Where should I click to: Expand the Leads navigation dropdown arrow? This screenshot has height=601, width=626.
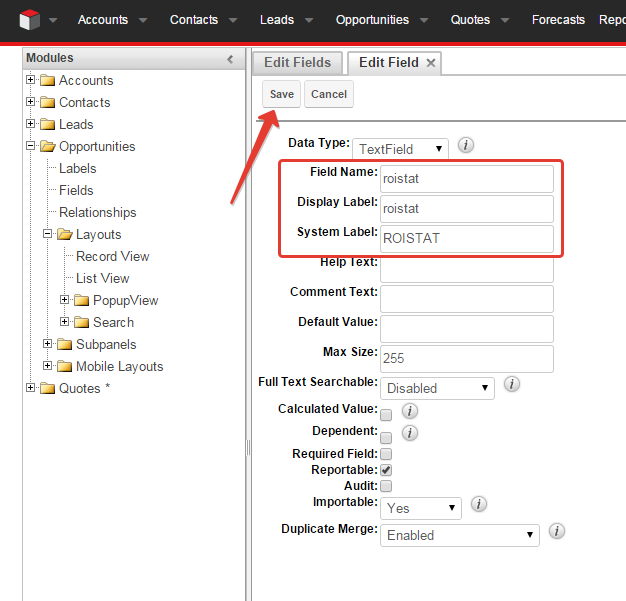click(x=309, y=20)
